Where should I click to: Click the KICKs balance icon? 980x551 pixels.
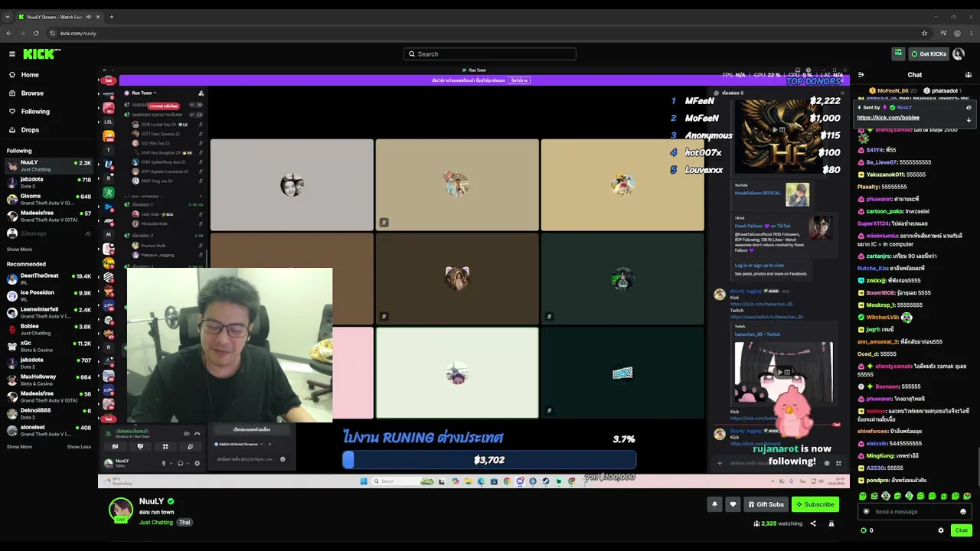864,530
